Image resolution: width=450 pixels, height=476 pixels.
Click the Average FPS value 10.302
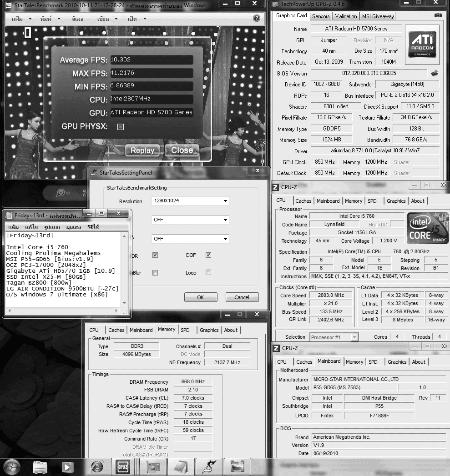pyautogui.click(x=152, y=60)
